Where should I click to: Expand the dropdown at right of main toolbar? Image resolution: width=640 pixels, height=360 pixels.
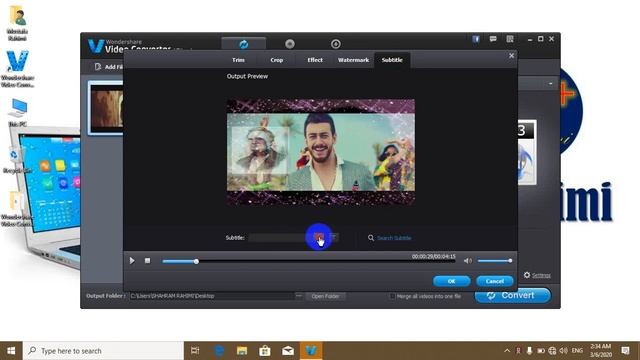[x=551, y=84]
